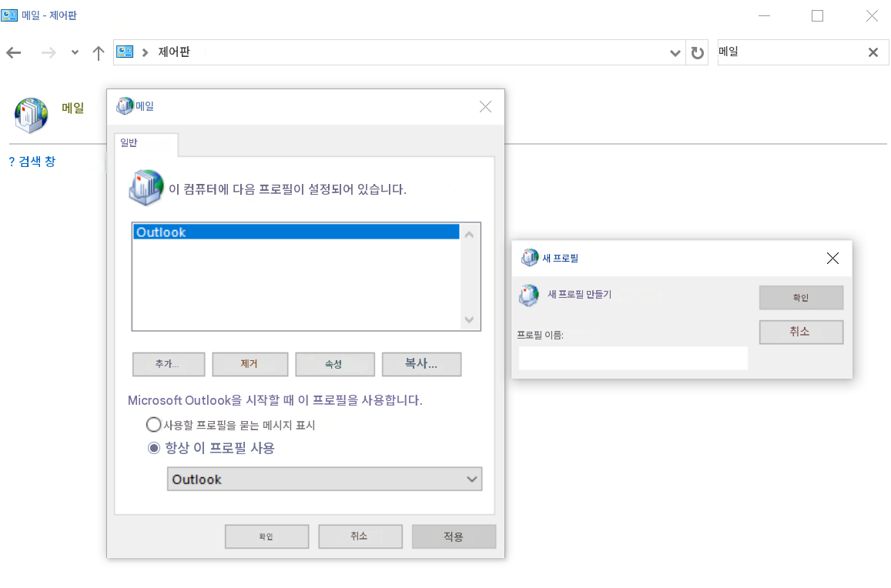
Task: Refresh the Control Panel view
Action: click(697, 53)
